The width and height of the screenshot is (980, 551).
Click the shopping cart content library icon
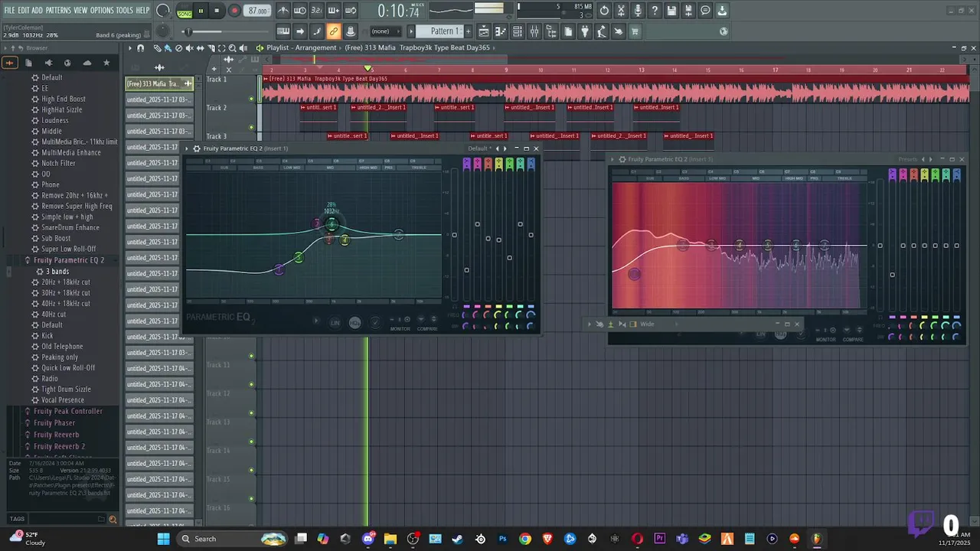[635, 31]
